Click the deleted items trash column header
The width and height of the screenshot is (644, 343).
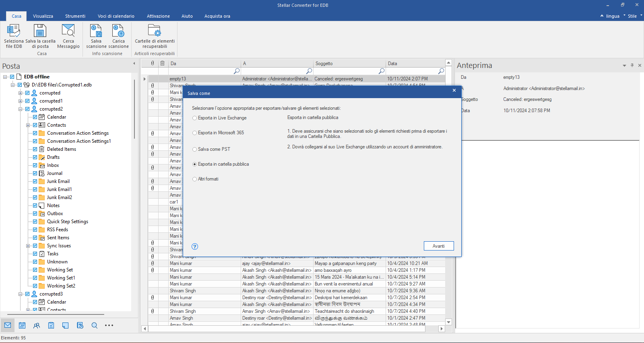[163, 63]
